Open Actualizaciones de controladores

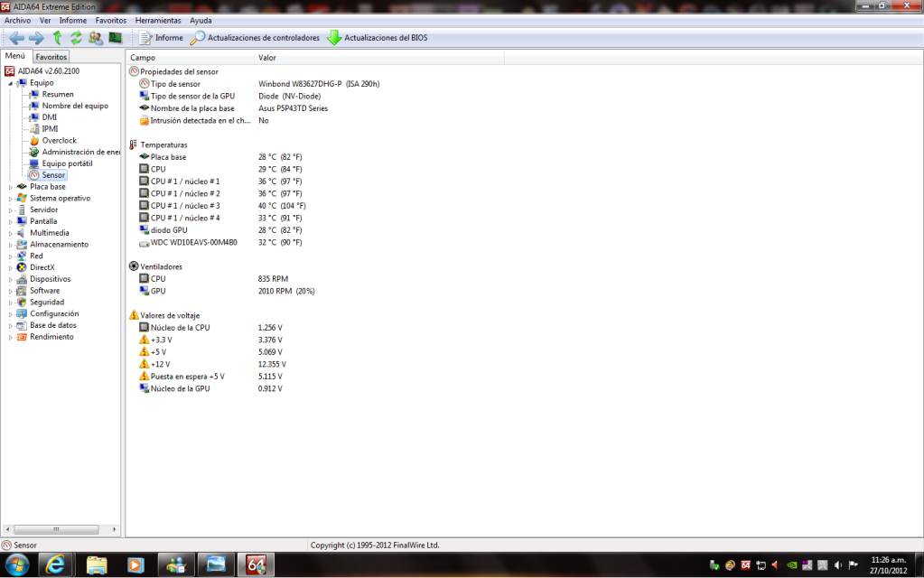click(x=255, y=38)
